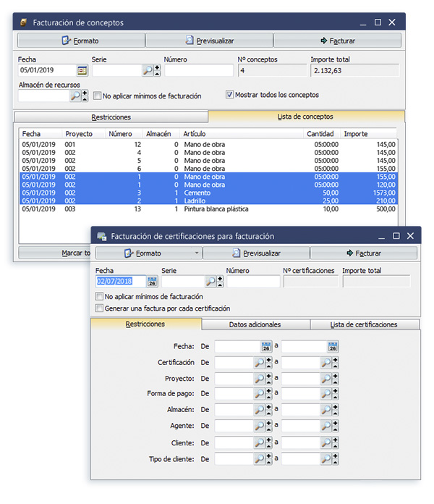
Task: Click the Cliente 'a' search magnifier
Action: [x=326, y=442]
